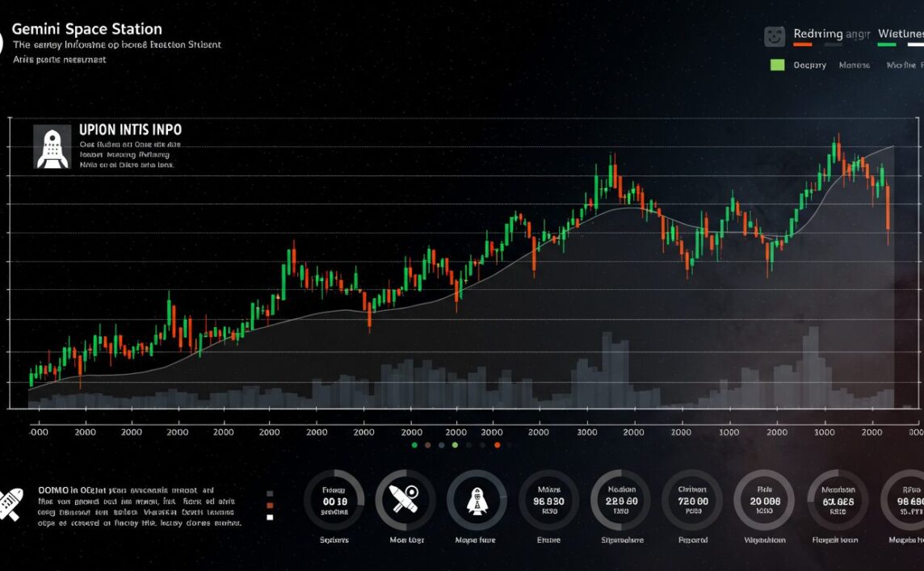Select the rocket launch circle icon
Viewport: 924px width, 571px height.
pos(476,500)
